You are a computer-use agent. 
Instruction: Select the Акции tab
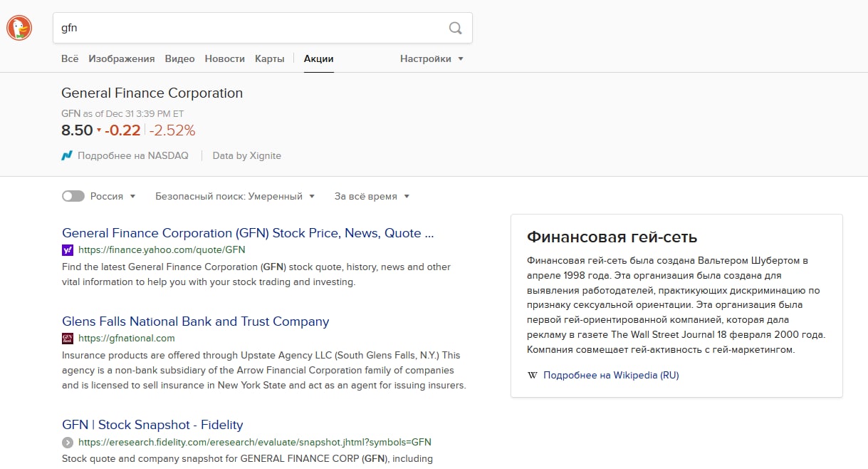[318, 58]
